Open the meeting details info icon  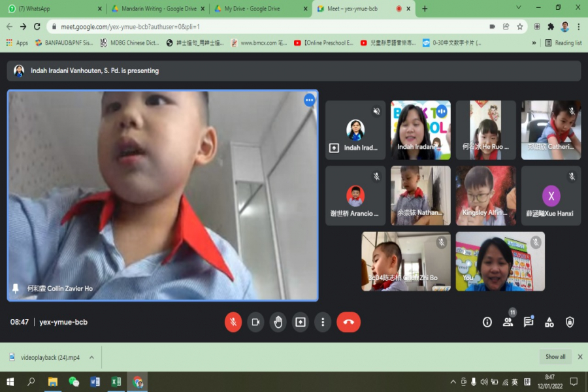(x=487, y=322)
